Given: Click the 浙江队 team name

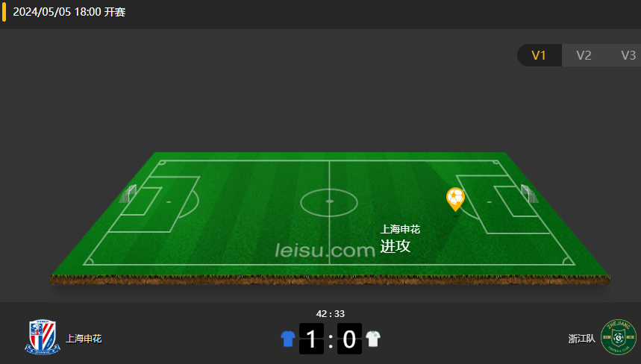Looking at the screenshot, I should click(x=582, y=339).
